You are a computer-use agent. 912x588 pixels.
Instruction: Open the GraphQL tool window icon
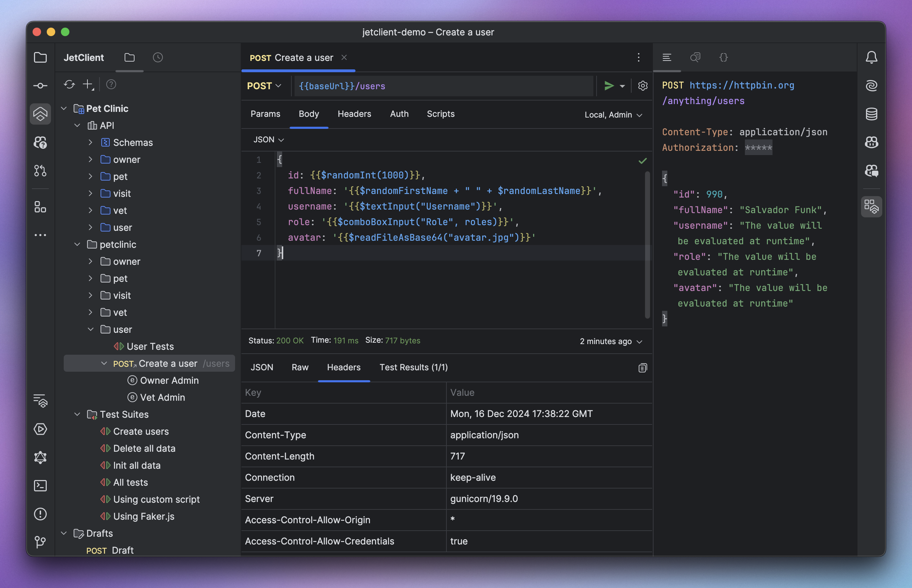(40, 457)
